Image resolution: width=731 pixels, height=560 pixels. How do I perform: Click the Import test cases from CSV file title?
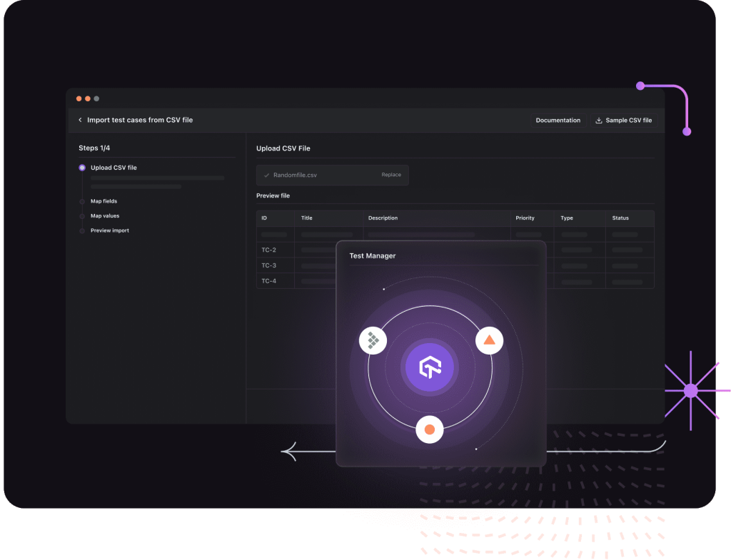[x=140, y=120]
